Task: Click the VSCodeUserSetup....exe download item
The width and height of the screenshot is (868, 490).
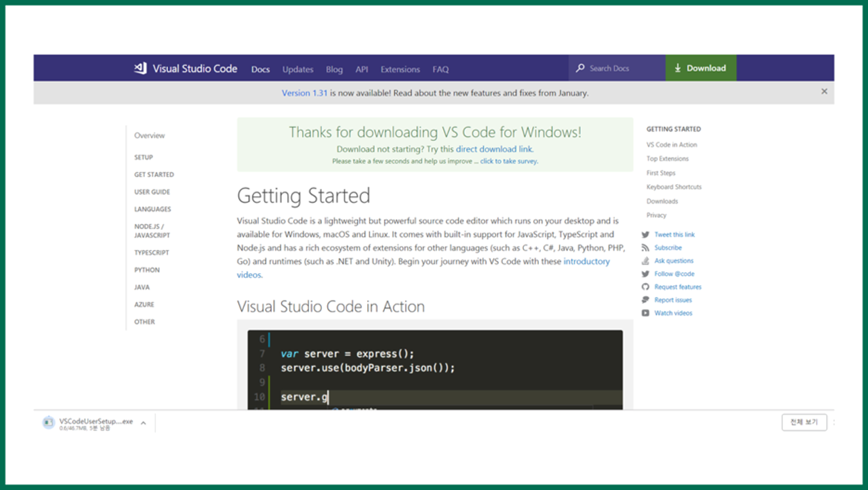Action: tap(96, 423)
